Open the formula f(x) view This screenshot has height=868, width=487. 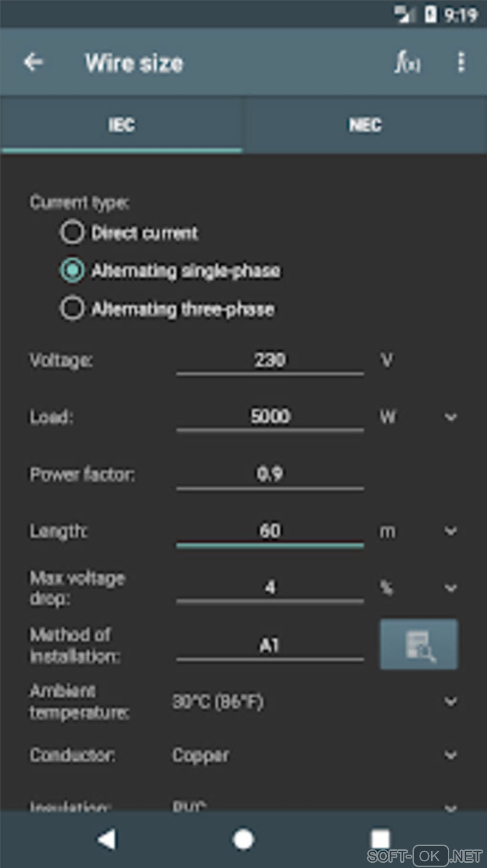[x=407, y=62]
